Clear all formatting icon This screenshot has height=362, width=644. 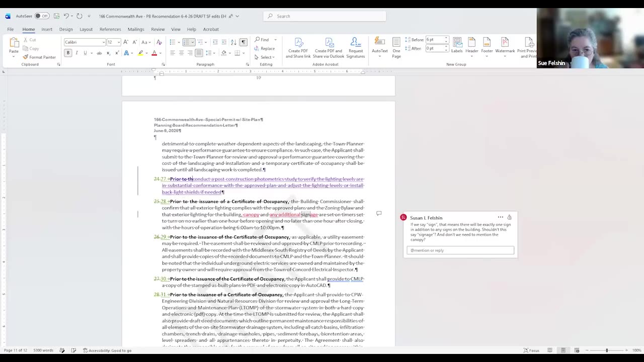(x=159, y=42)
